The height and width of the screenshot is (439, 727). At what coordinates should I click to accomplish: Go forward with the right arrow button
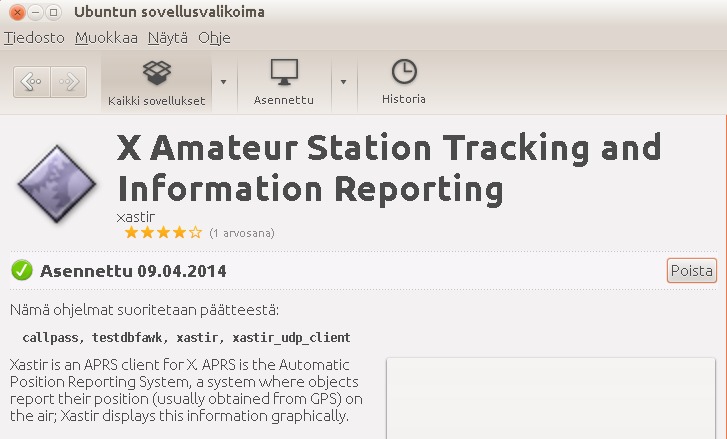69,82
